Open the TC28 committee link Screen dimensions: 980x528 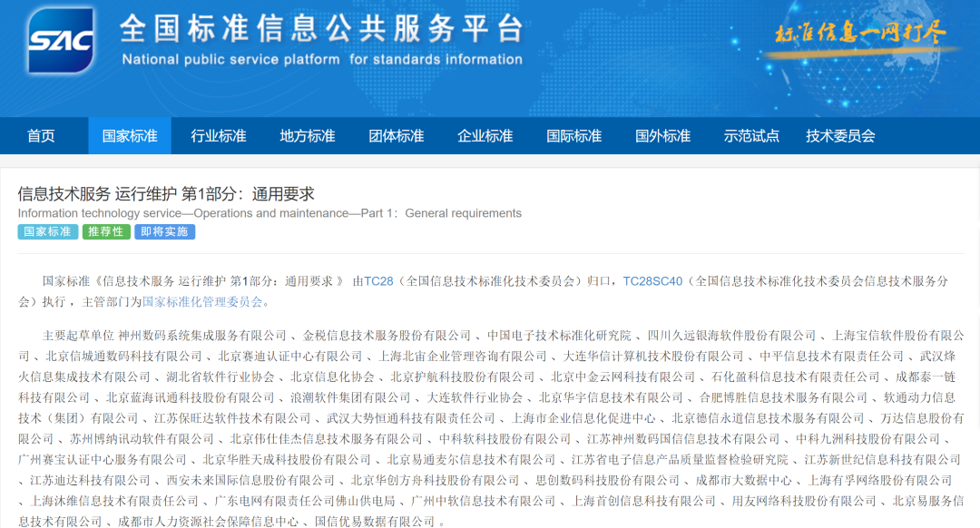(x=378, y=281)
